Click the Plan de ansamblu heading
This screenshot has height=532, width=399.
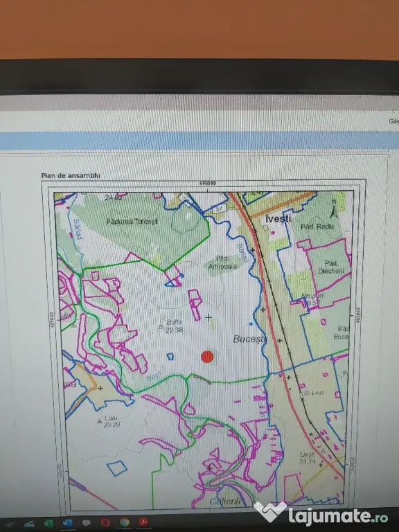pyautogui.click(x=70, y=175)
